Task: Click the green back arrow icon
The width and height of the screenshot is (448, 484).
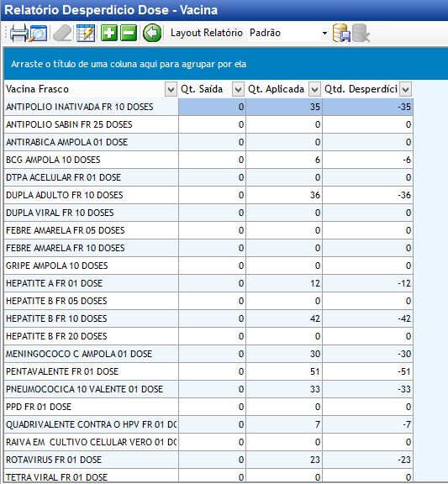Action: tap(152, 33)
